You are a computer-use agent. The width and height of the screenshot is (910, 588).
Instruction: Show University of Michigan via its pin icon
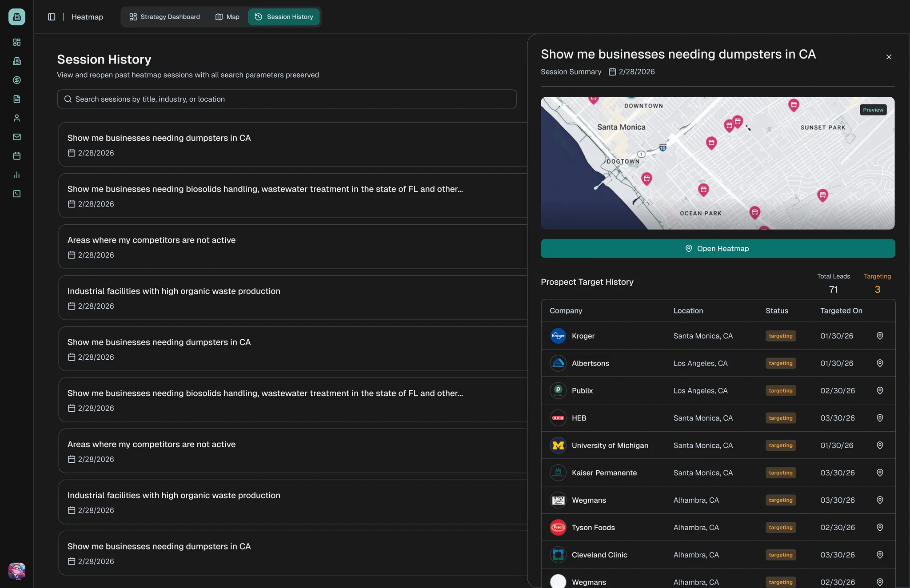[880, 445]
